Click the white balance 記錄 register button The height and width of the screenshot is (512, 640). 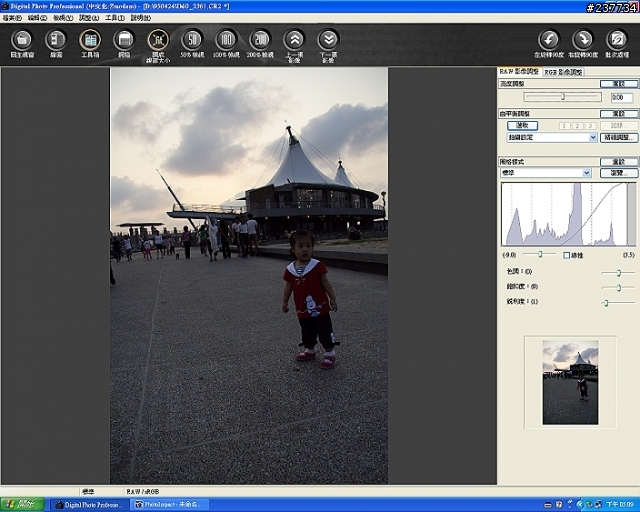619,126
